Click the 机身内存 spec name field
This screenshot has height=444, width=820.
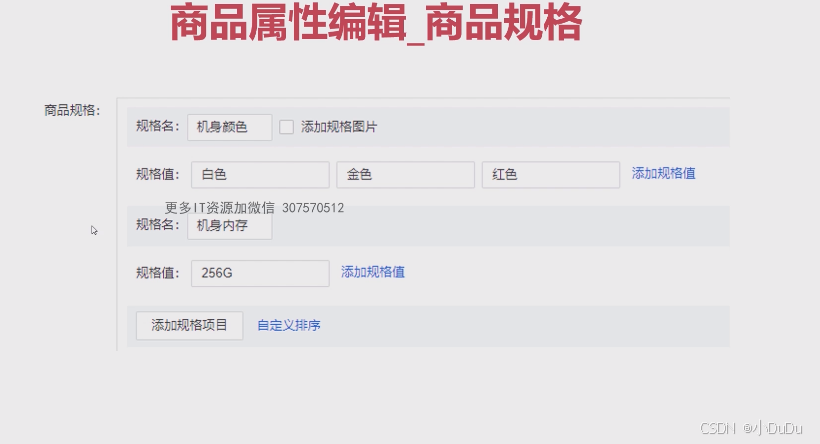230,226
